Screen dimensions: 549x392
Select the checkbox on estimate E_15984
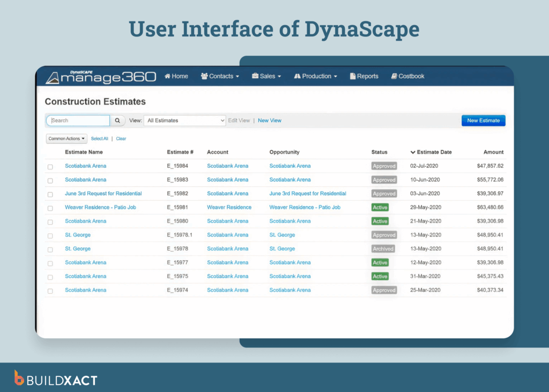(x=50, y=166)
